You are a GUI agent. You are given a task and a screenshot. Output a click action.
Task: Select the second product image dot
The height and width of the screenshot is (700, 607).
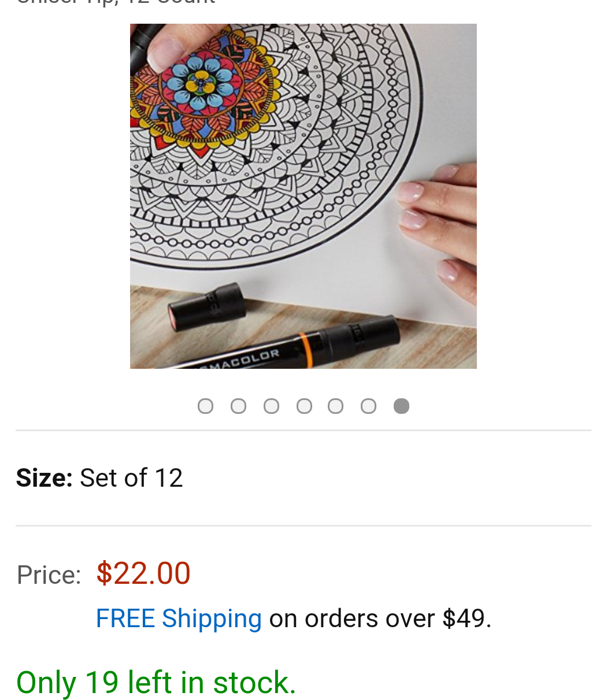click(x=238, y=406)
